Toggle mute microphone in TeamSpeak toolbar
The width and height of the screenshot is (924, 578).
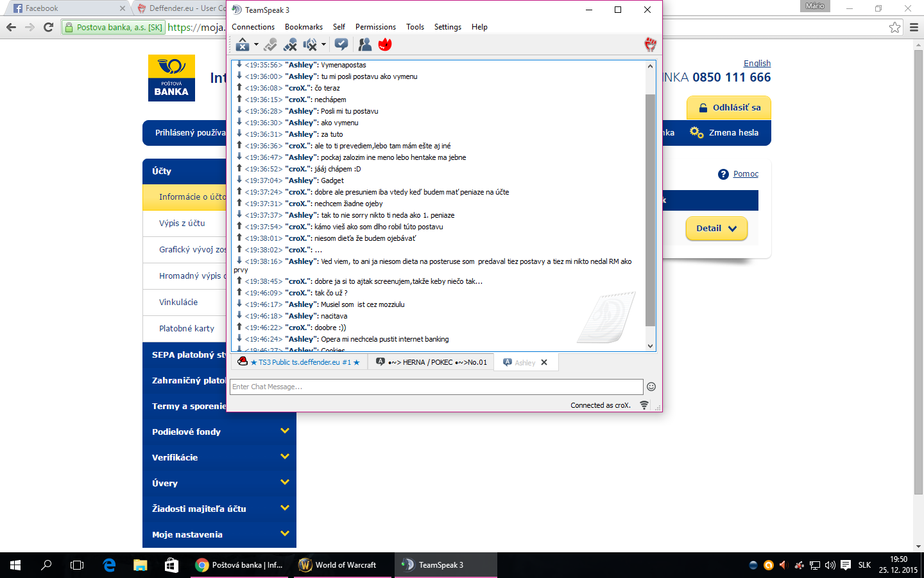tap(290, 44)
